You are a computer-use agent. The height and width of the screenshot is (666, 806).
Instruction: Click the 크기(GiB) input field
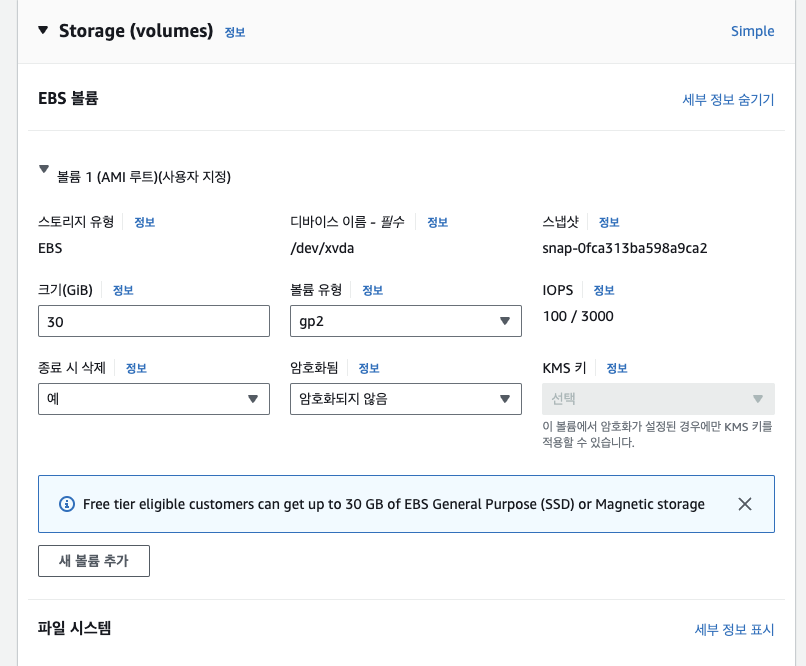coord(153,321)
